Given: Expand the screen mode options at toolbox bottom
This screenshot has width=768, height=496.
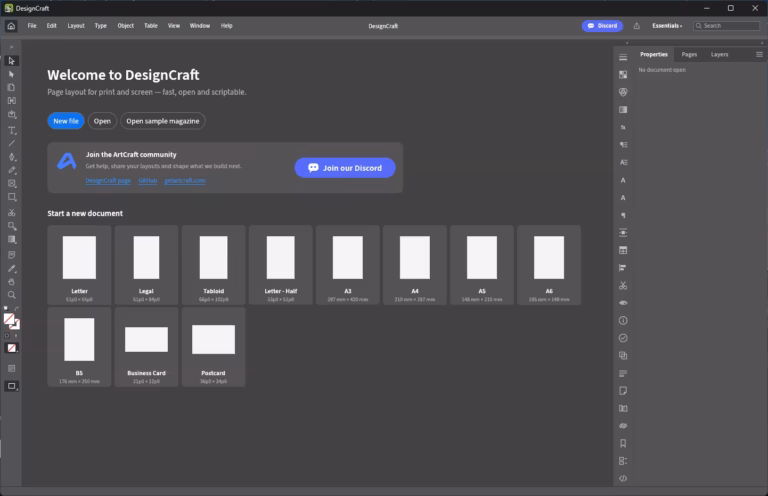Looking at the screenshot, I should point(11,386).
